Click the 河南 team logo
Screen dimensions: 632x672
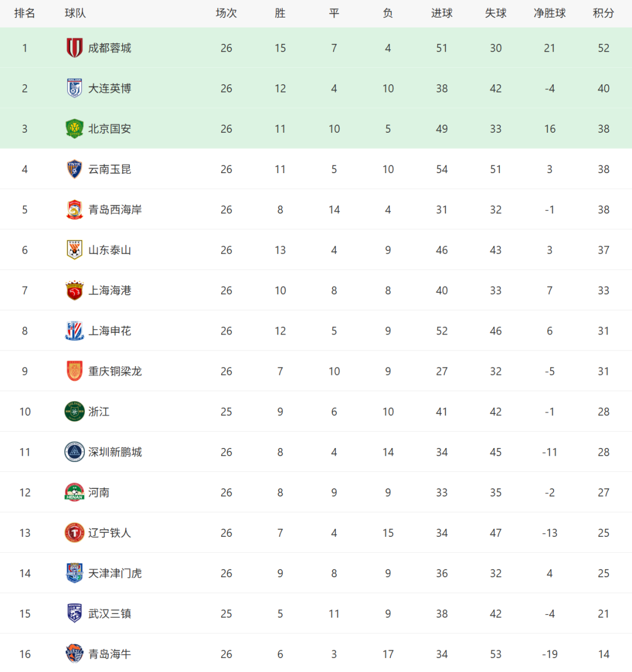pos(74,492)
